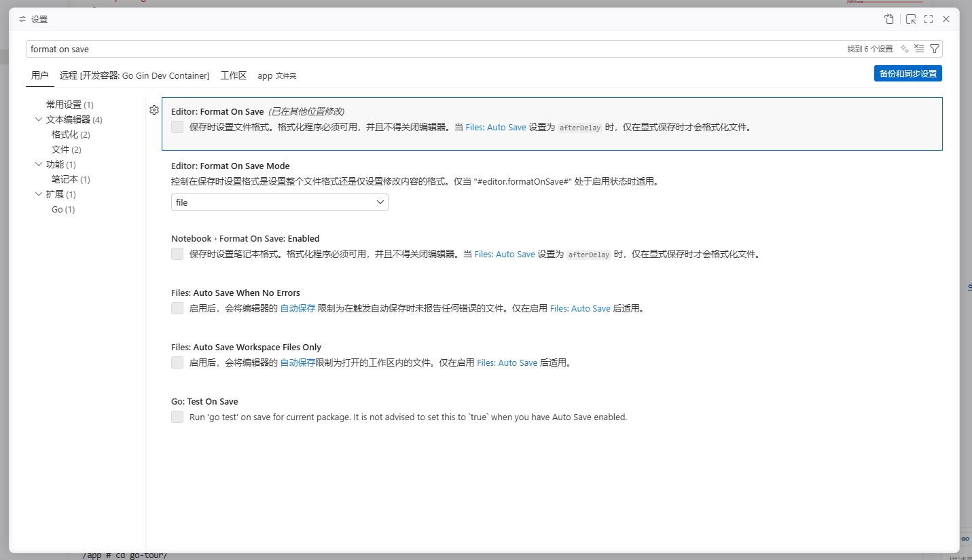Viewport: 972px width, 560px height.
Task: Open settings JSON file icon
Action: point(888,20)
